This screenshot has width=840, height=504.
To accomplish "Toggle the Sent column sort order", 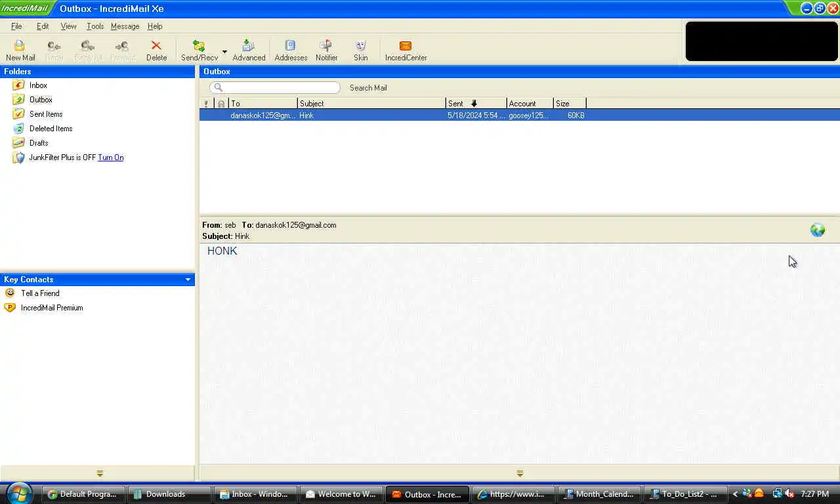I will click(476, 104).
